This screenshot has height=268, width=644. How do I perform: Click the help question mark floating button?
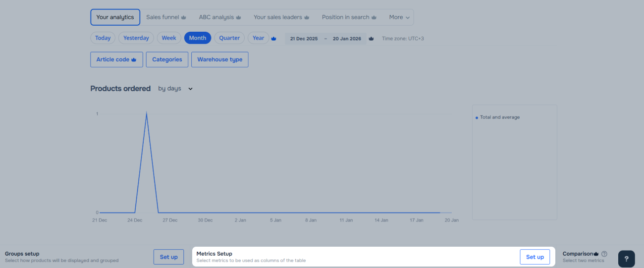pos(626,259)
